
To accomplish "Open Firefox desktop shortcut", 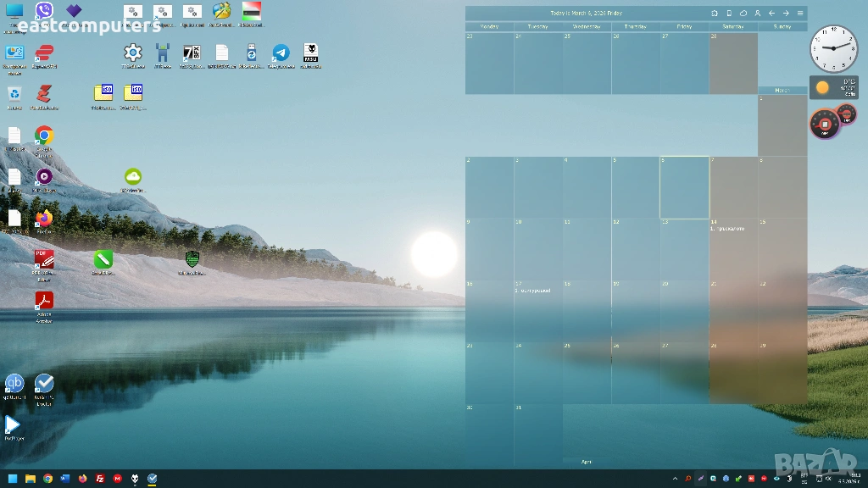I will [x=44, y=219].
